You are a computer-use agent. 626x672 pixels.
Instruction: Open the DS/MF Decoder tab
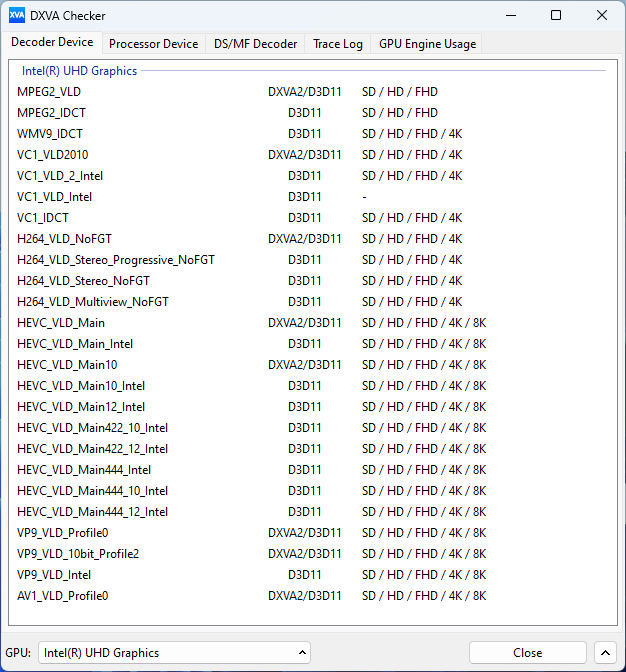tap(255, 44)
